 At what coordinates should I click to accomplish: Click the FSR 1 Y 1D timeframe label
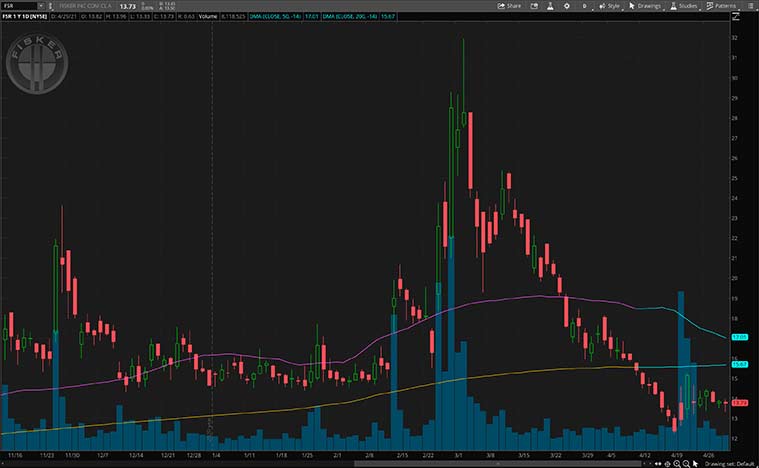(24, 16)
